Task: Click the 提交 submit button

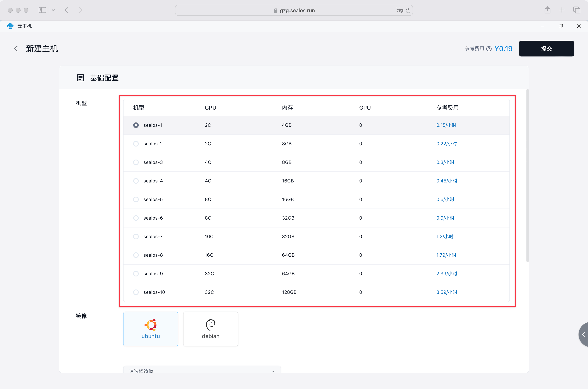Action: pos(546,49)
